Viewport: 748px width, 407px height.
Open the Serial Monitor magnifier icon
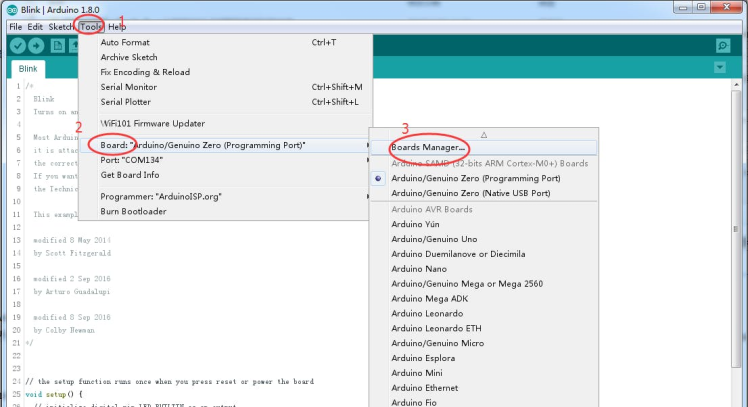pos(722,46)
